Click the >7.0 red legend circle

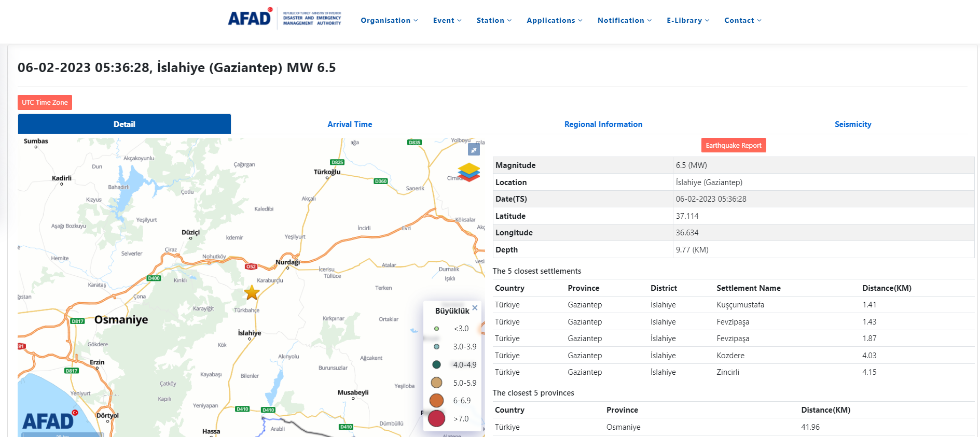[x=436, y=418]
